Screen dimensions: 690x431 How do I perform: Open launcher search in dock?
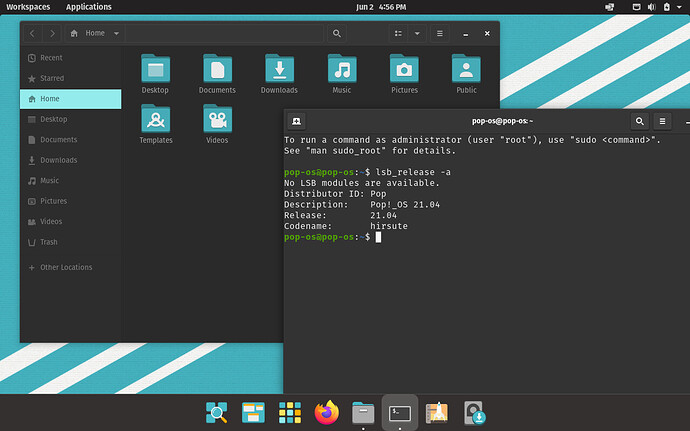(217, 413)
